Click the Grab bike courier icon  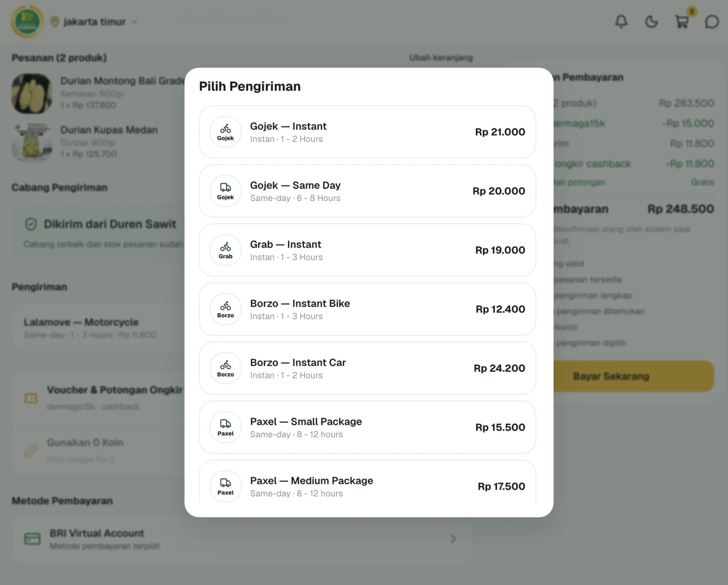tap(225, 250)
